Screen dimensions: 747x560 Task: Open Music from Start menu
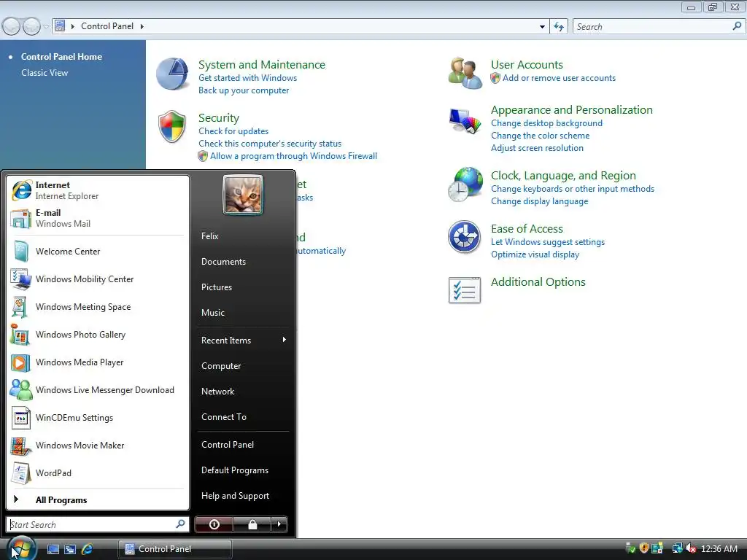(213, 313)
